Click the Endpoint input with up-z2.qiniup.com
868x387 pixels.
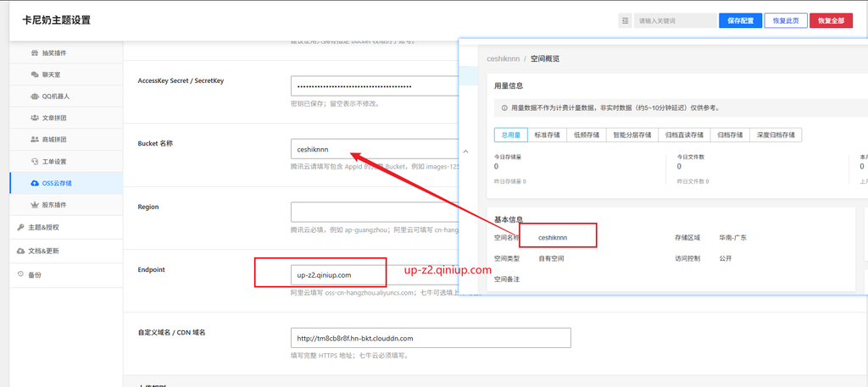(x=375, y=274)
